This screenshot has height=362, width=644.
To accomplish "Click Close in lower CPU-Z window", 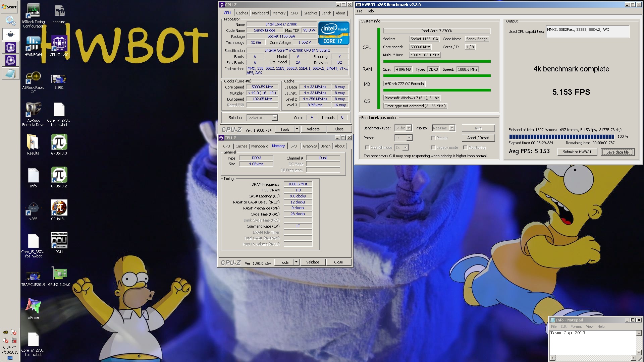I will [338, 262].
